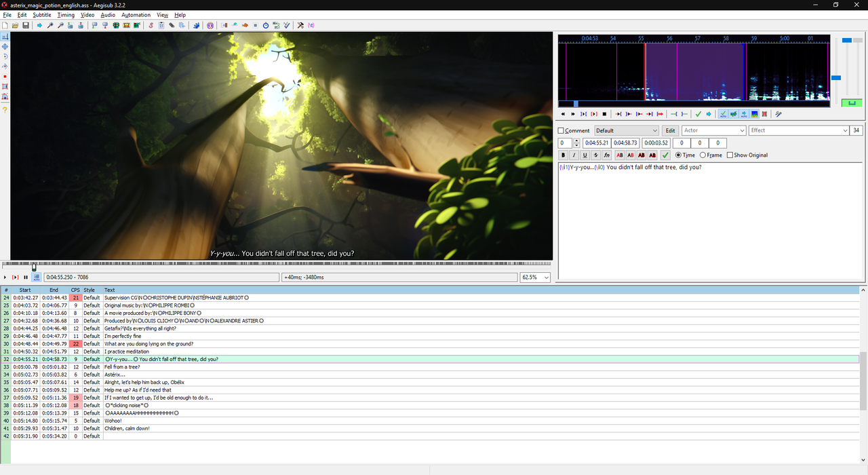This screenshot has height=475, width=868.
Task: Expand the Effect combo box
Action: click(845, 130)
